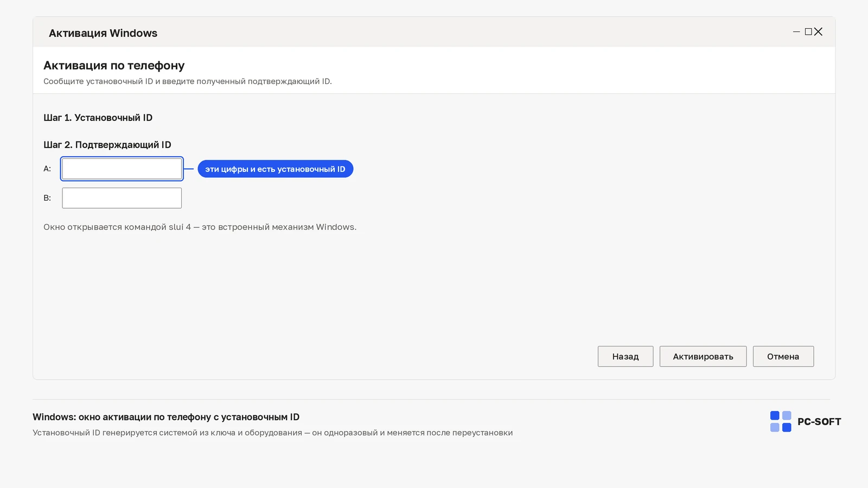The height and width of the screenshot is (488, 868).
Task: Click the PC-SOFT logo icon
Action: [781, 421]
